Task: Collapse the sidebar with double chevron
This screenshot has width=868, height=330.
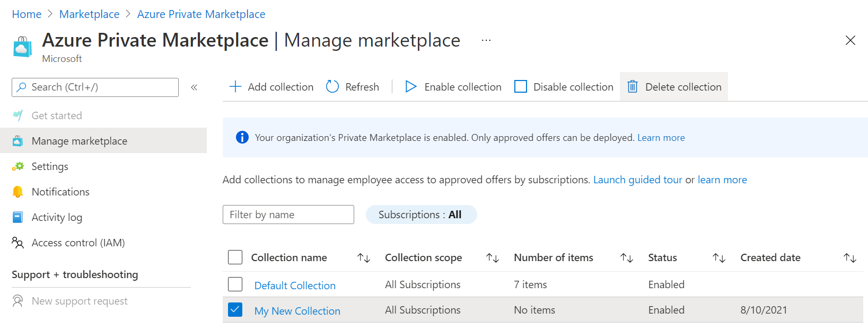Action: tap(194, 87)
